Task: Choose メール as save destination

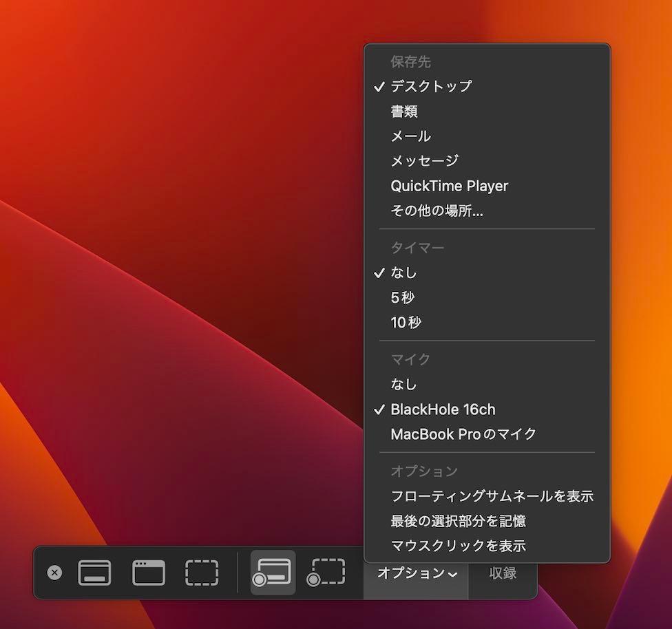Action: click(x=487, y=136)
